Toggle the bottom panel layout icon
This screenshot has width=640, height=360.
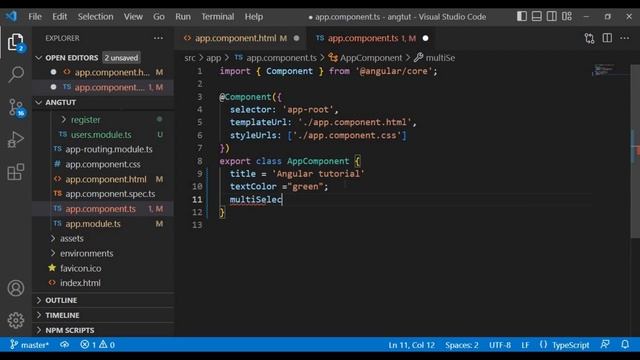coord(537,16)
